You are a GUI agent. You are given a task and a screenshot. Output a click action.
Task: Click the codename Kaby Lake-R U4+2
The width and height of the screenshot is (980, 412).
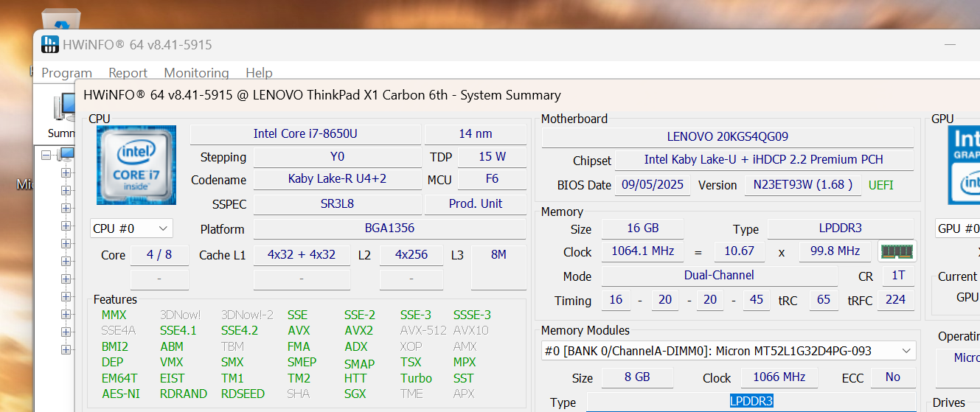tap(337, 179)
